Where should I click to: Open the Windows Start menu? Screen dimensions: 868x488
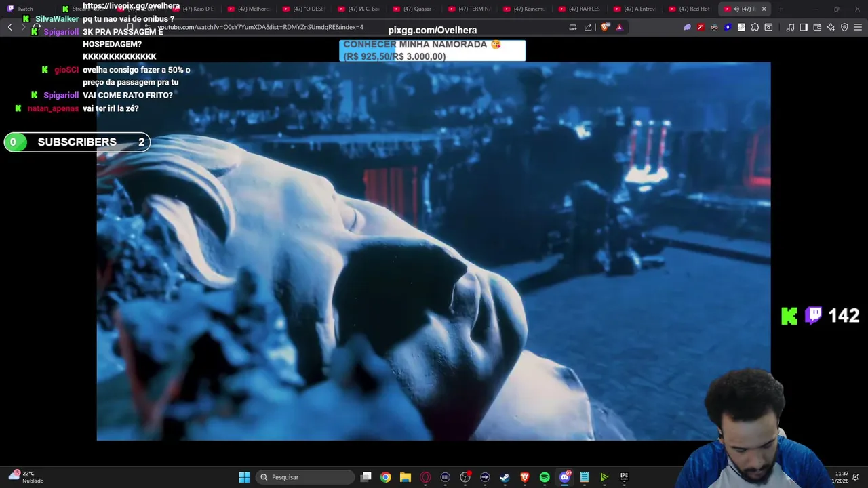tap(244, 477)
